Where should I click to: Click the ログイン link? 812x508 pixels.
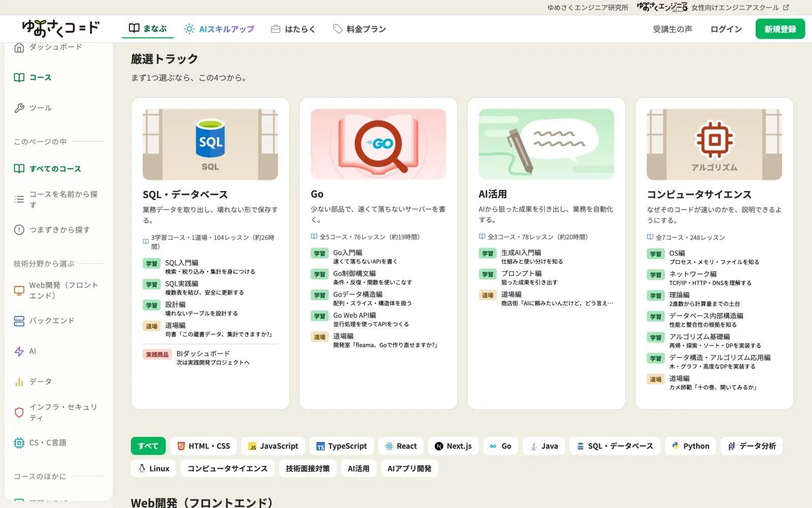726,29
